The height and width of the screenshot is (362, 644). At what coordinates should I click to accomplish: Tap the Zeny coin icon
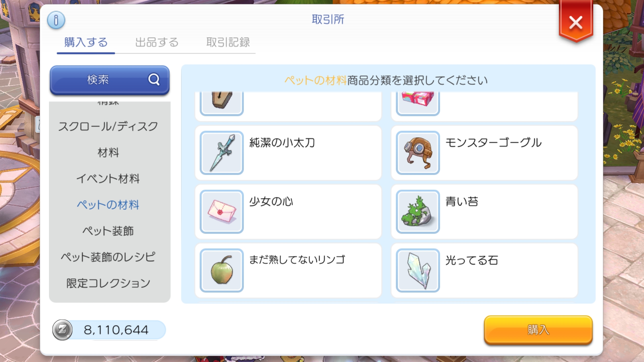[62, 330]
